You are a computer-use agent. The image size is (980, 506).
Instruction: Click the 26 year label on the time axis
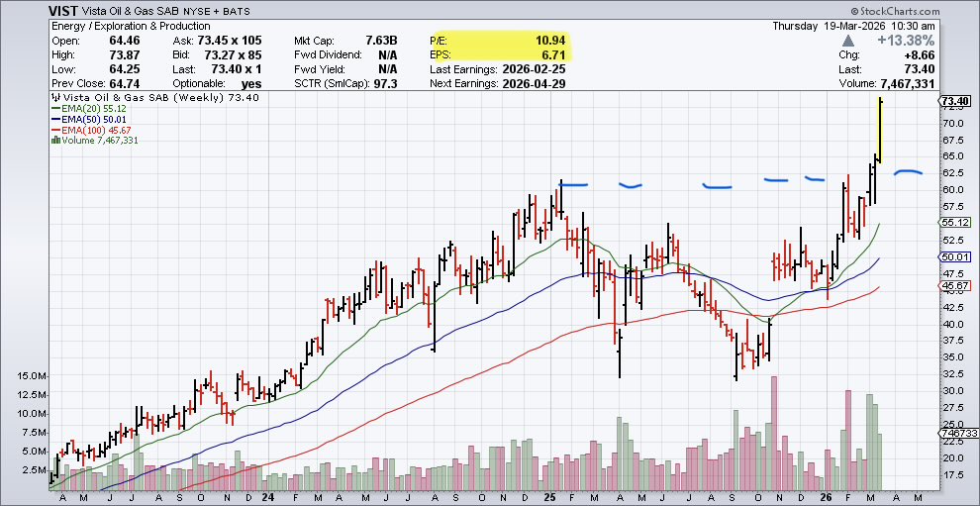pyautogui.click(x=829, y=498)
